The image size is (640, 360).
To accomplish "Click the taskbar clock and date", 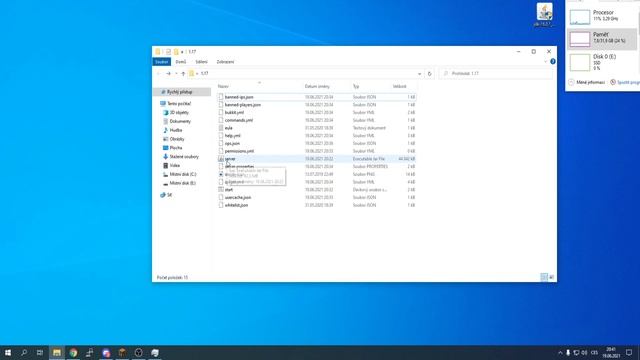I will 611,353.
